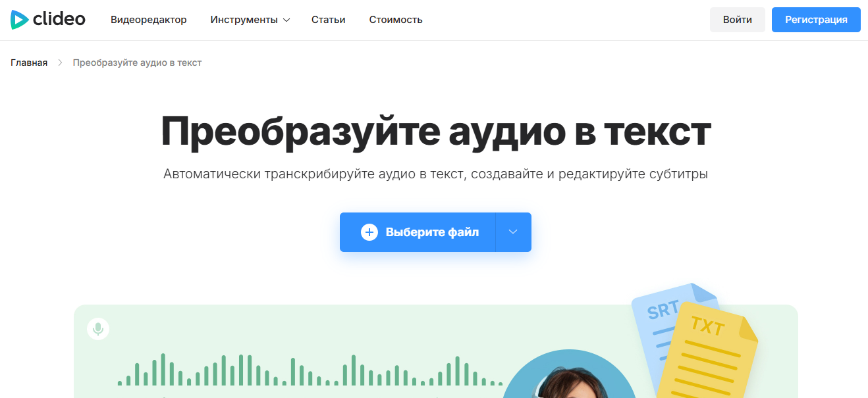Click the large Преобразуйте аудио в текст heading
Viewport: 868px width, 398px height.
pyautogui.click(x=435, y=132)
